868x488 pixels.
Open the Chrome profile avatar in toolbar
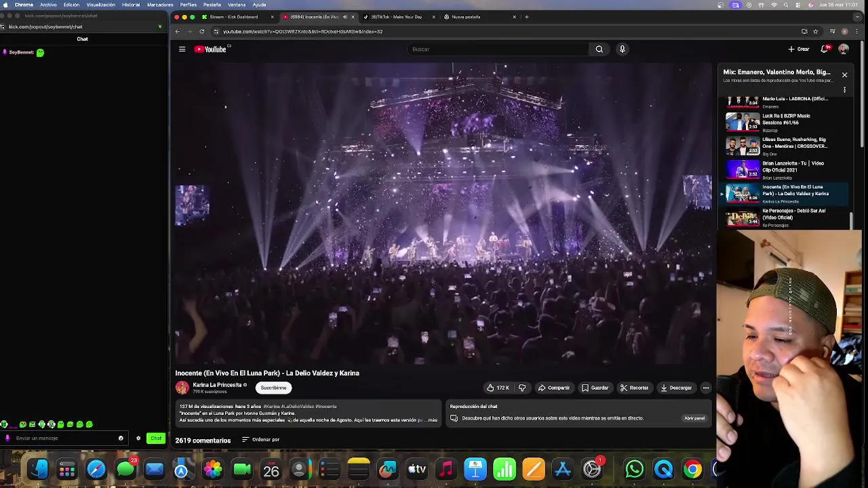point(844,31)
